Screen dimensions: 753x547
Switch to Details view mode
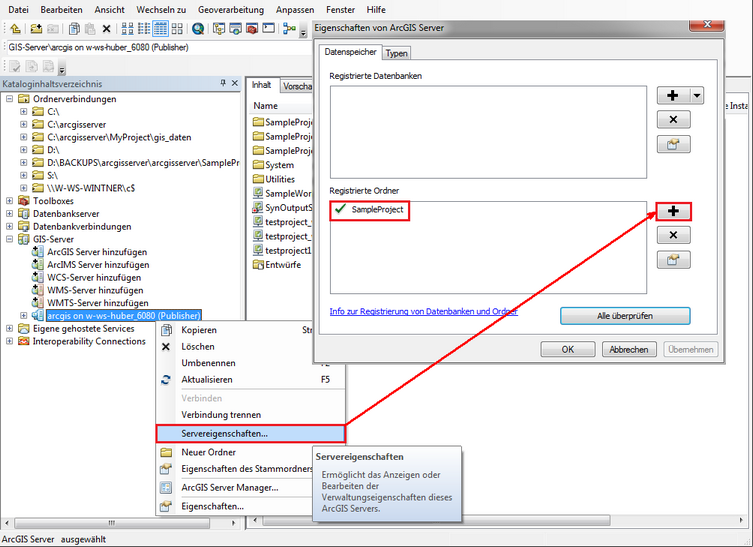pyautogui.click(x=160, y=29)
